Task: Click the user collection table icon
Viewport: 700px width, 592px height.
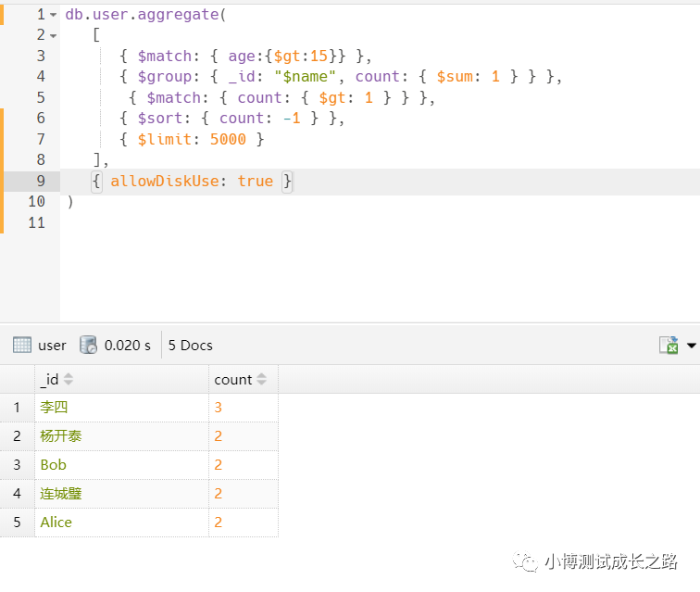Action: 22,346
